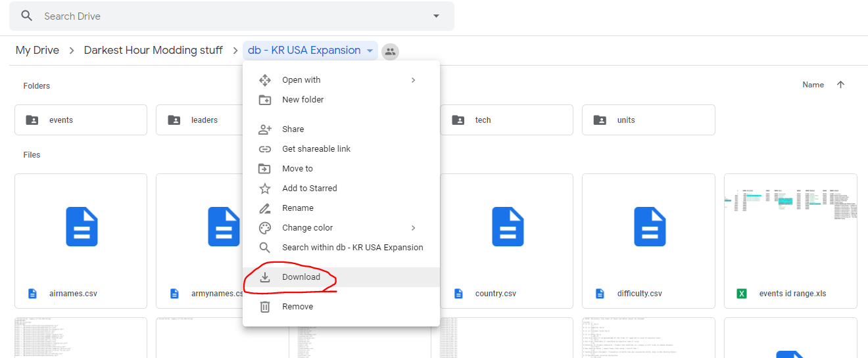Open the units folder
The width and height of the screenshot is (868, 358).
[648, 120]
